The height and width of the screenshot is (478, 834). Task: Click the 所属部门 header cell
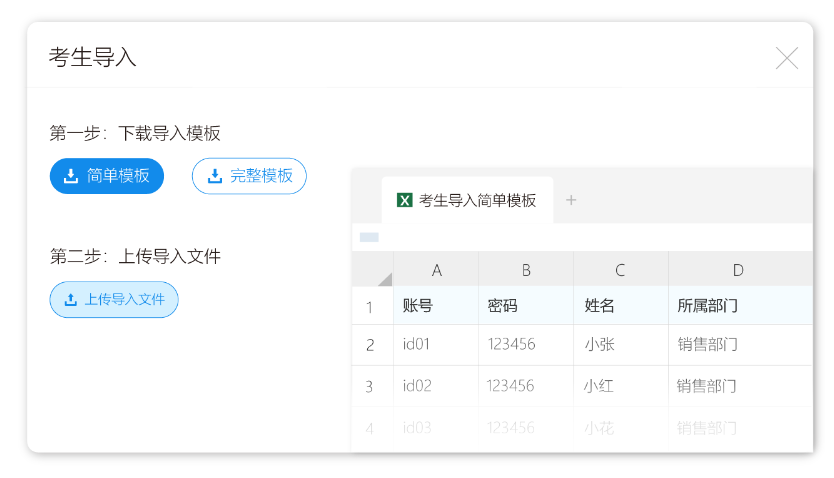point(738,306)
